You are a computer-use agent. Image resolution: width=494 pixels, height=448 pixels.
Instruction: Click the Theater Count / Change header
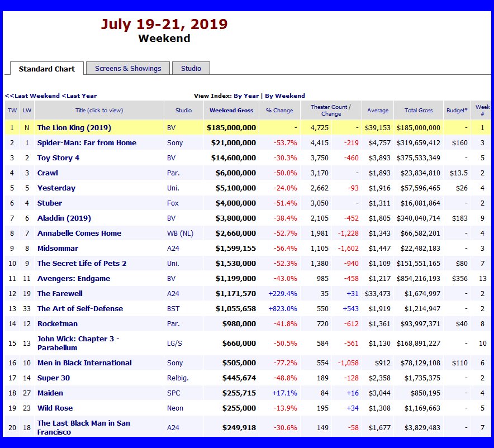[331, 110]
